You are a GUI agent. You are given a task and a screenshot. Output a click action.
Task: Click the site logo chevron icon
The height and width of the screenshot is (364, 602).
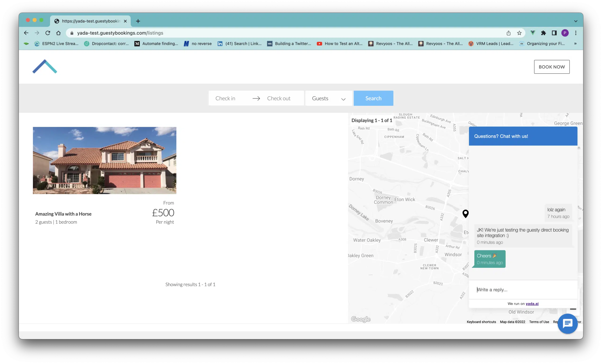45,67
